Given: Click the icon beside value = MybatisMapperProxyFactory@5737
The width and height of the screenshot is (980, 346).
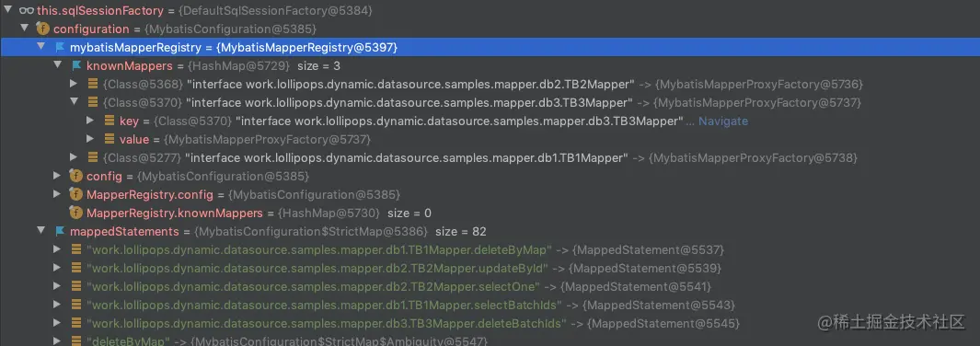Looking at the screenshot, I should (109, 139).
